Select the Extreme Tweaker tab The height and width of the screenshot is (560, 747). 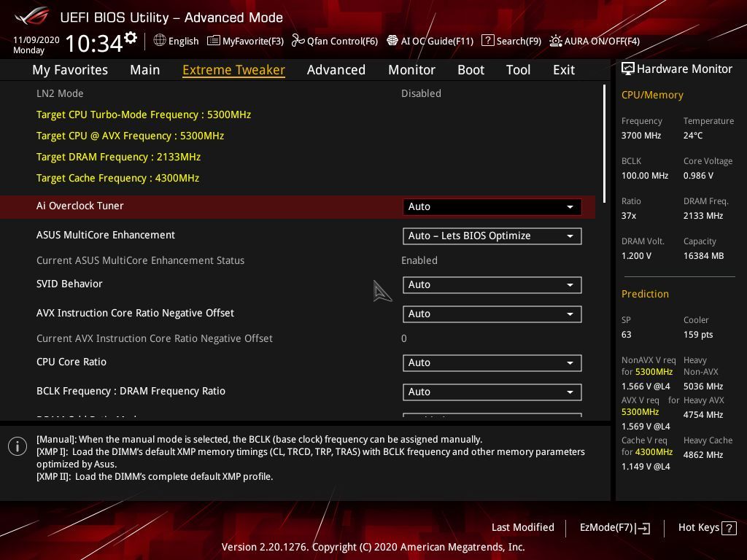click(234, 70)
